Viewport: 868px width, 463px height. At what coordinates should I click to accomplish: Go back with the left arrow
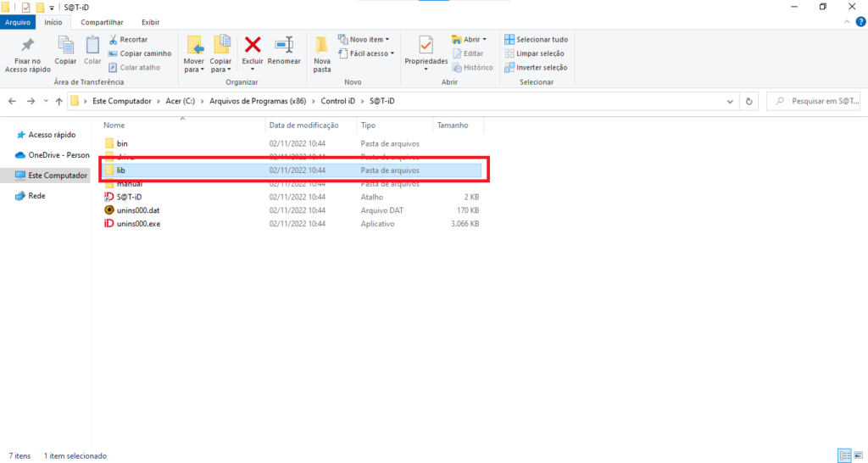tap(12, 102)
